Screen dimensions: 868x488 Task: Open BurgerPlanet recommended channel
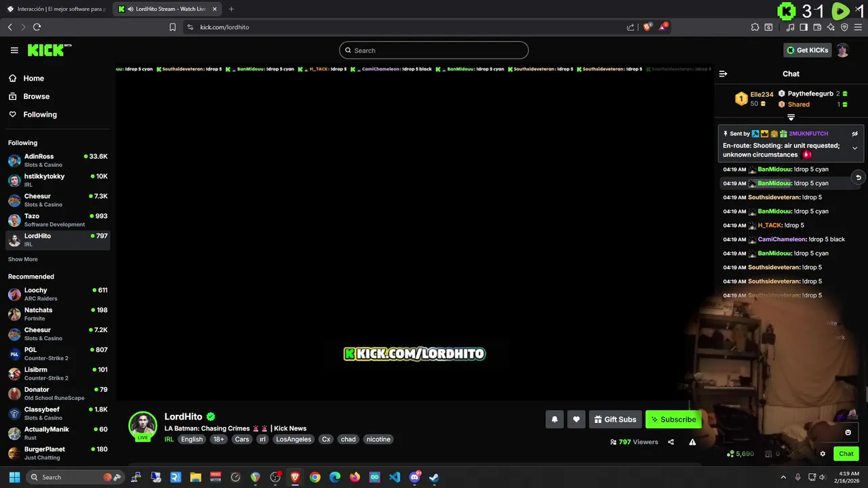(x=58, y=453)
